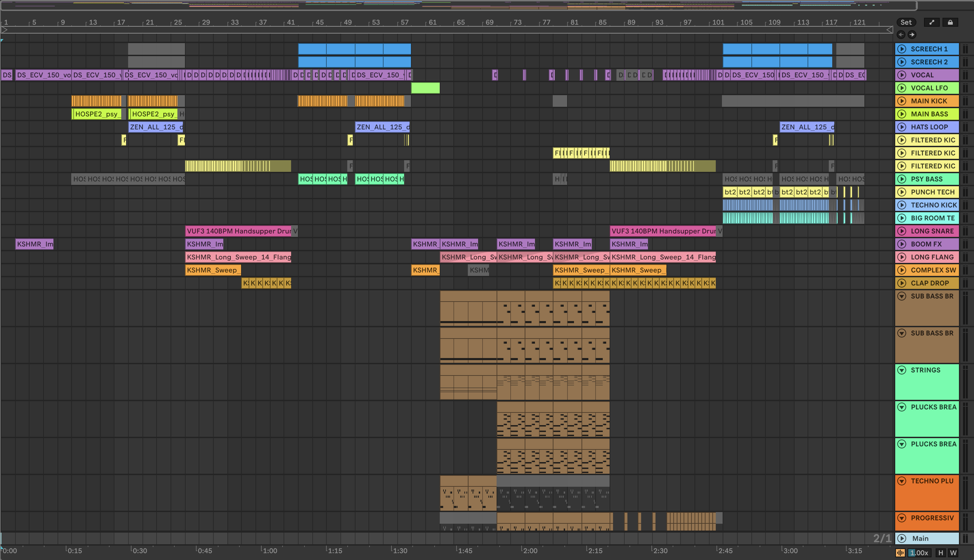This screenshot has height=560, width=974.
Task: Click the green VOCAL LFO clip
Action: [x=425, y=88]
